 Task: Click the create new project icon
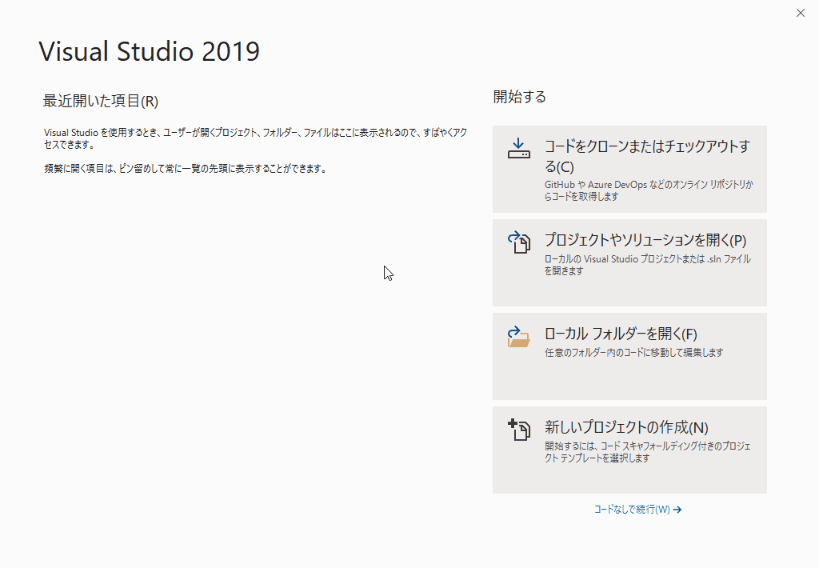[x=519, y=430]
